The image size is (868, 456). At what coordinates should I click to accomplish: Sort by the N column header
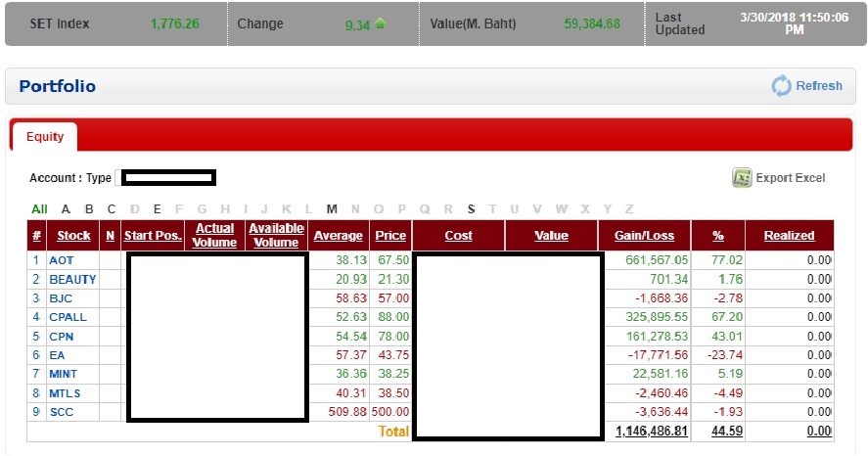click(111, 235)
